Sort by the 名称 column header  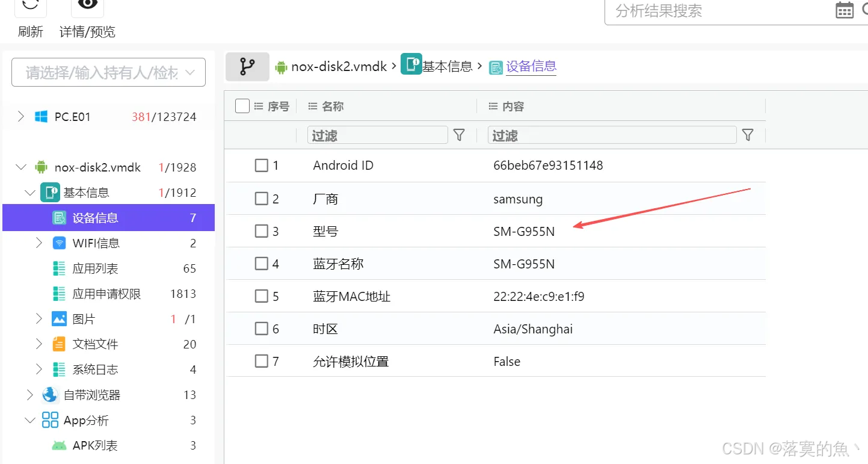click(333, 106)
